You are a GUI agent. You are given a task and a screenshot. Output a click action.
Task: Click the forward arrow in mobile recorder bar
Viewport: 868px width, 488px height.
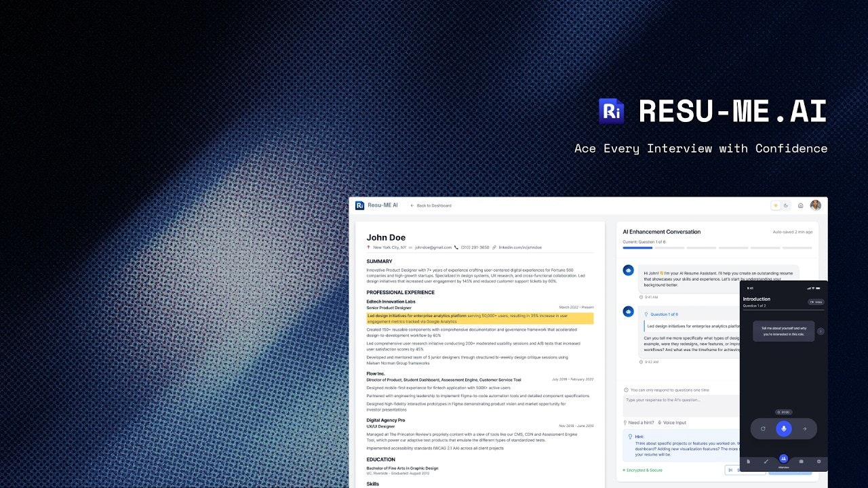click(x=805, y=429)
